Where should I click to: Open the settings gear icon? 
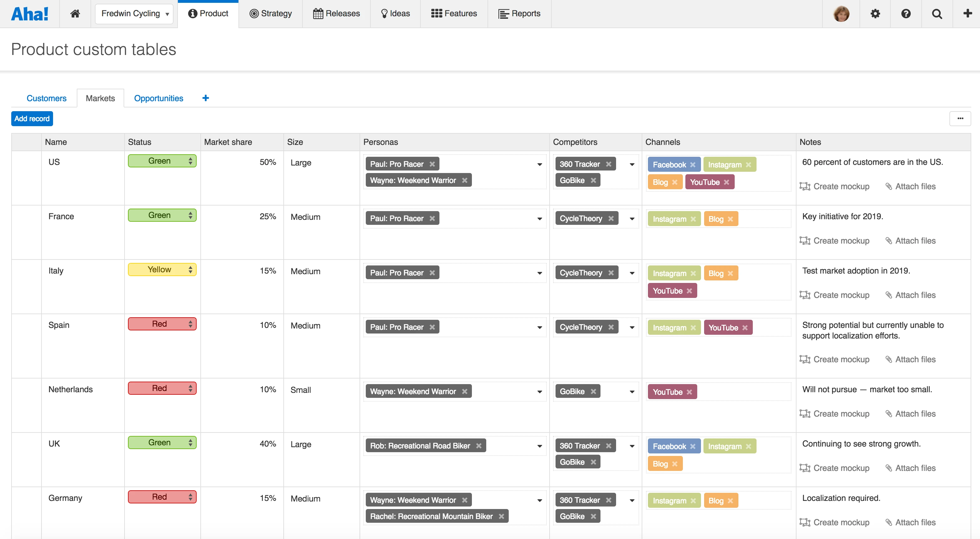[875, 14]
